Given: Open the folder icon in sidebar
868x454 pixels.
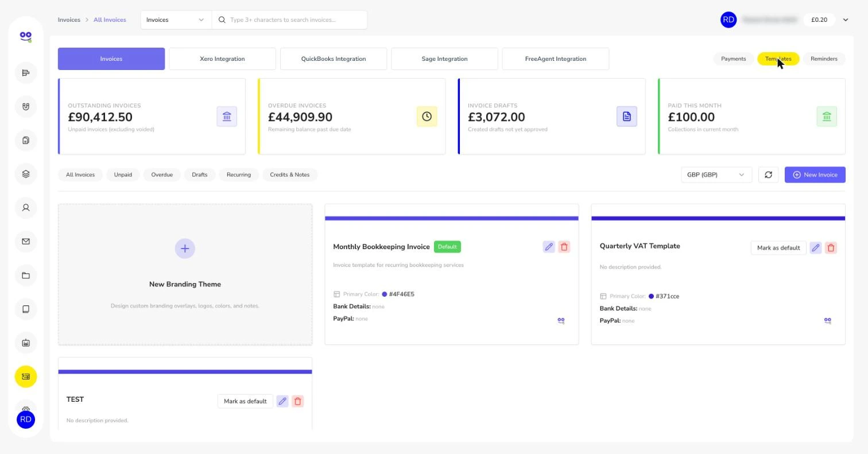Looking at the screenshot, I should point(25,275).
